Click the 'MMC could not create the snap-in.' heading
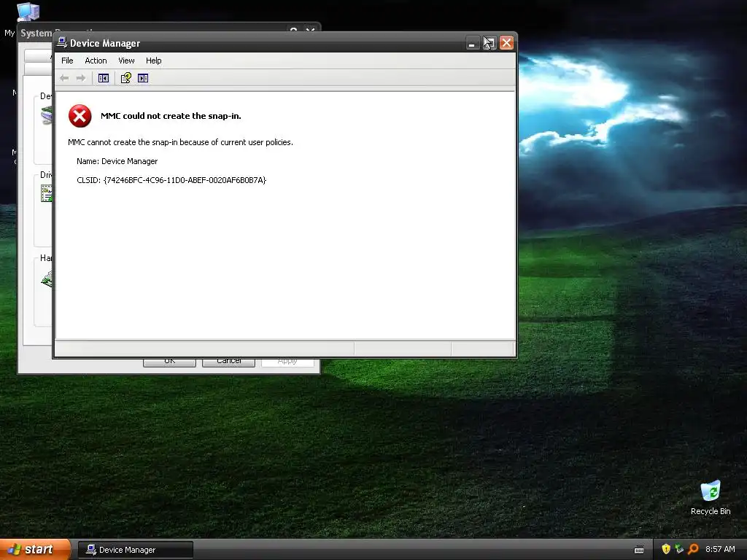This screenshot has height=560, width=747. (x=171, y=116)
